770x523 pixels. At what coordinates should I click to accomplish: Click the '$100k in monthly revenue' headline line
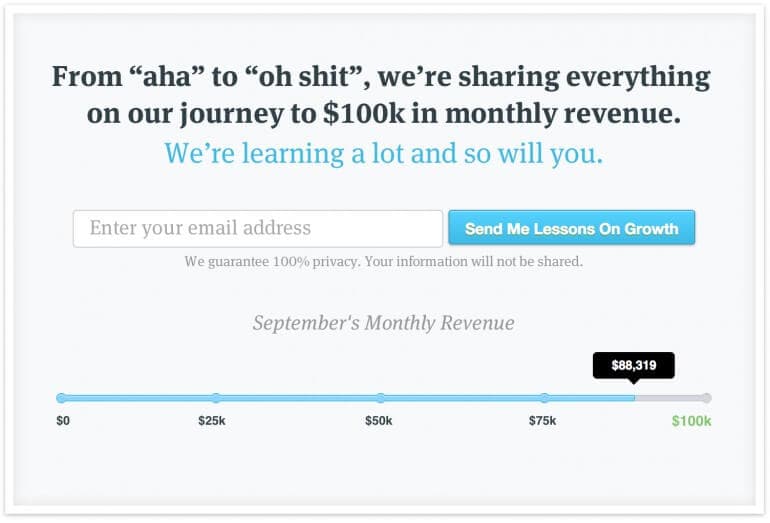pos(384,114)
